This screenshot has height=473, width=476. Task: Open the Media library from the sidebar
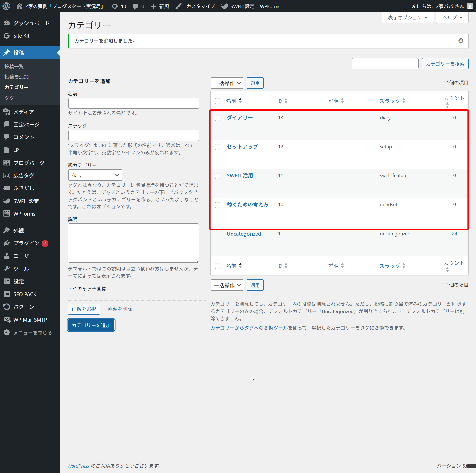23,112
